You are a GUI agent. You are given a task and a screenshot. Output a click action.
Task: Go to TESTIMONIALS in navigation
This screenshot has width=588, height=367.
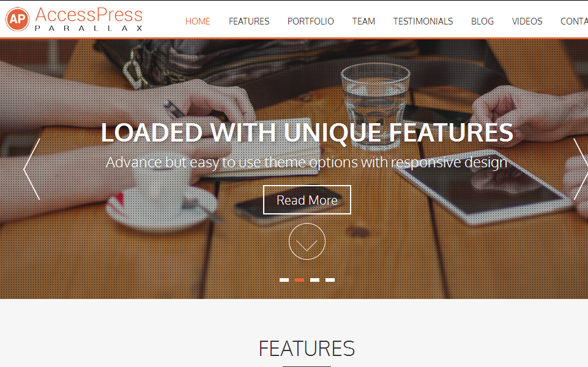pyautogui.click(x=423, y=21)
